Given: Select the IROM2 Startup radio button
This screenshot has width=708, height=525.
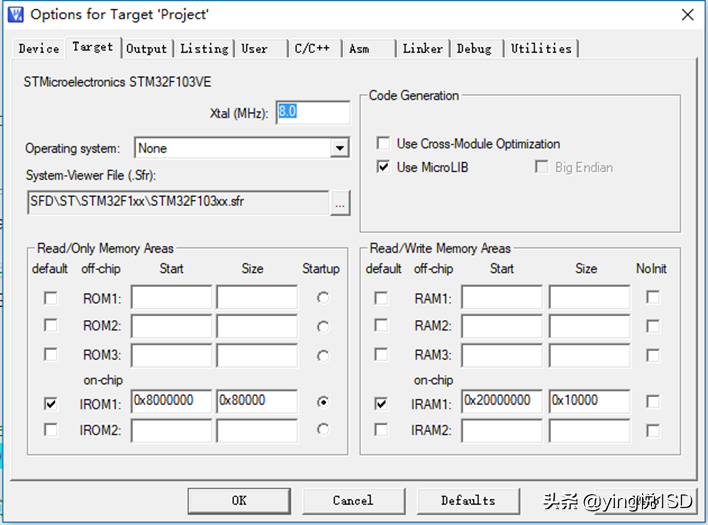Looking at the screenshot, I should [x=323, y=429].
